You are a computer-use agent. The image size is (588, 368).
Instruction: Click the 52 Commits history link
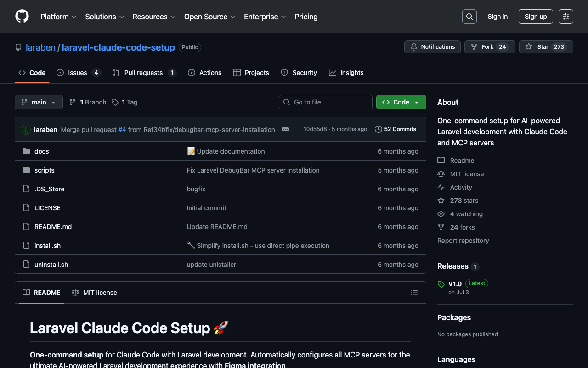396,129
